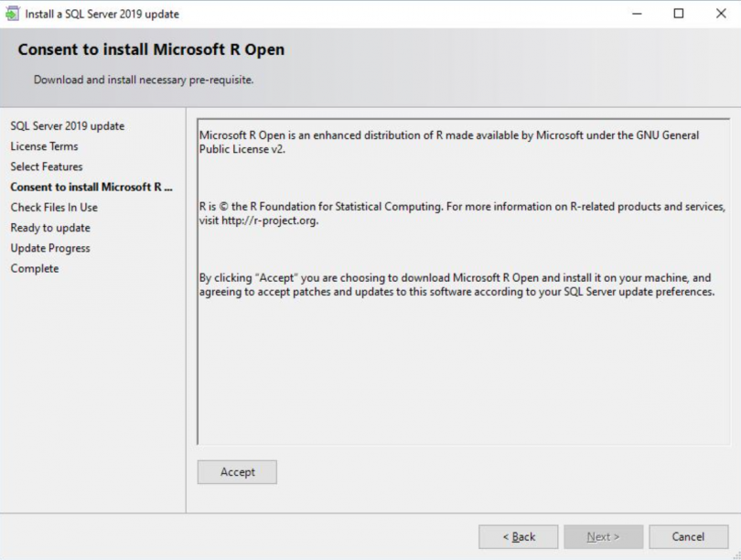Choose the Ready to update step

pyautogui.click(x=50, y=228)
